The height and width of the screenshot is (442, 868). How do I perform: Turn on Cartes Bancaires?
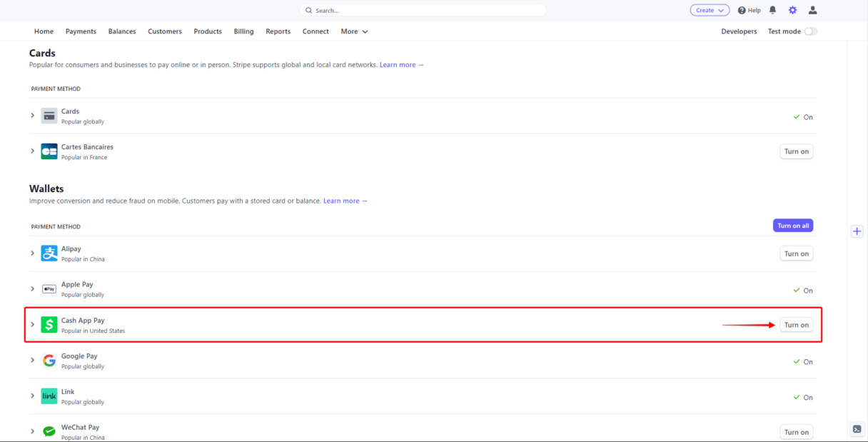tap(797, 151)
